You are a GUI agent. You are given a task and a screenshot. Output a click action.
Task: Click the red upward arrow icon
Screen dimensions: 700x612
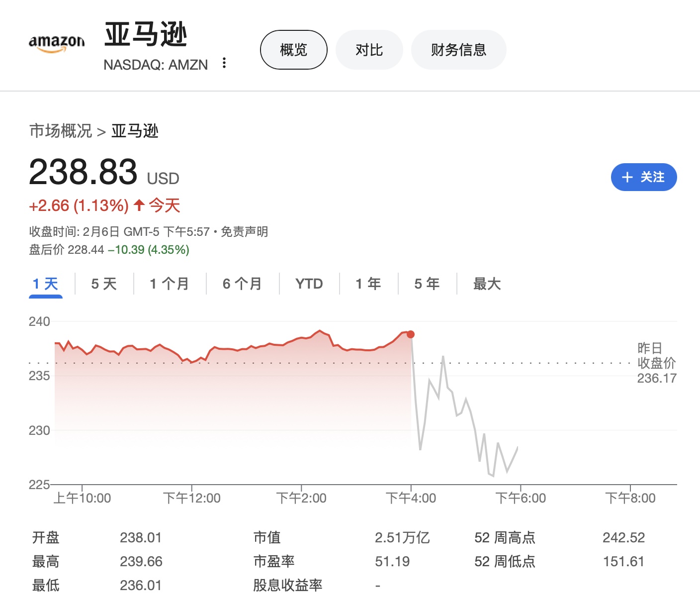(139, 205)
